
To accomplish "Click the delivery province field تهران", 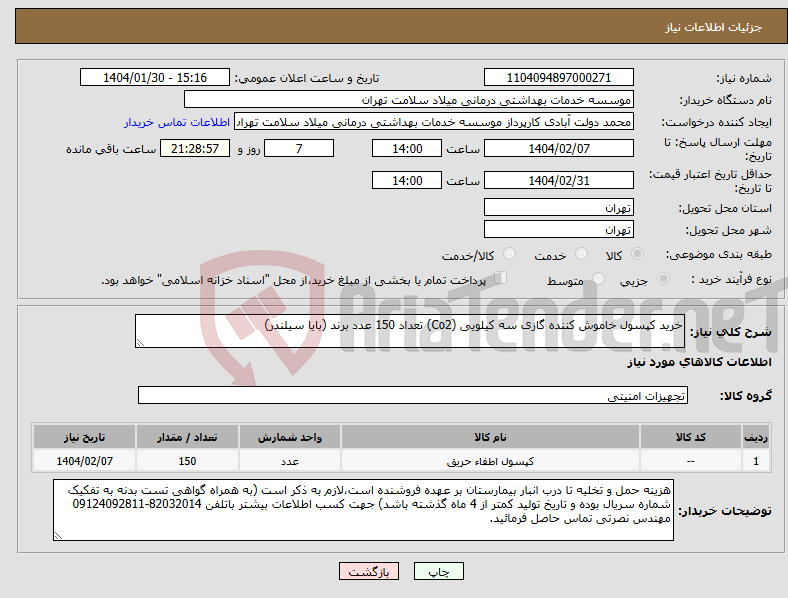I will pyautogui.click(x=558, y=207).
